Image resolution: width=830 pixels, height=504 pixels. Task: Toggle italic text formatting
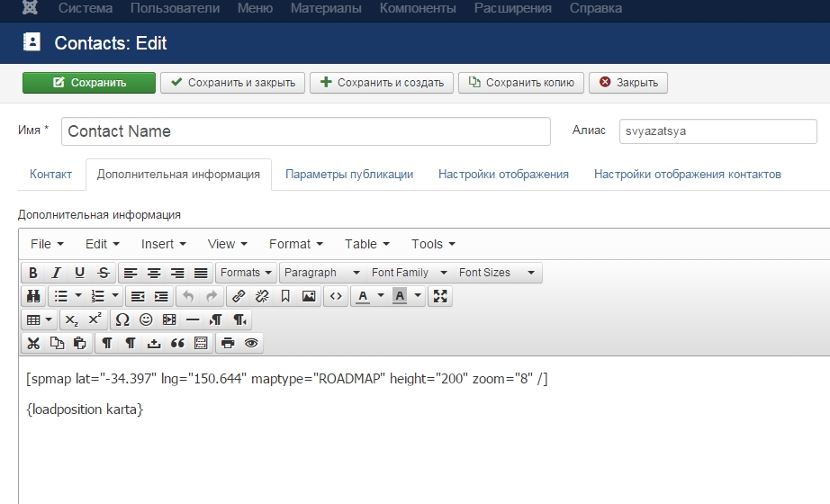(56, 273)
